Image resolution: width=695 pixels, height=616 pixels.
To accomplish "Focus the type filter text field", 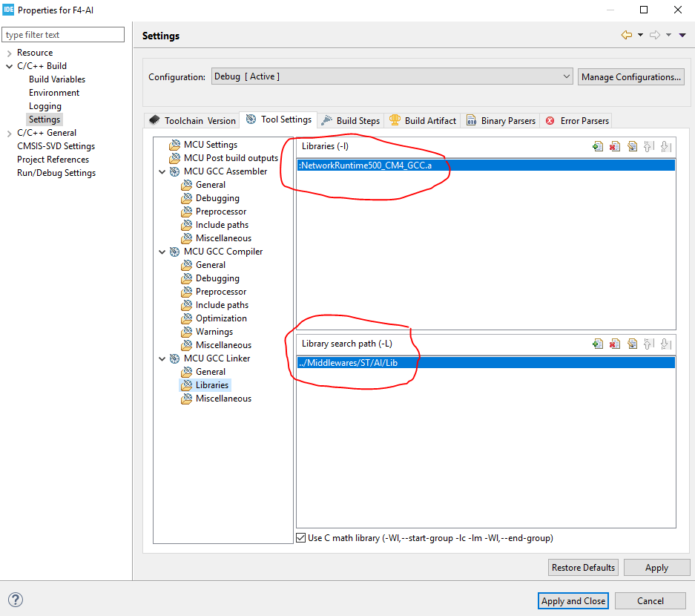I will [x=63, y=35].
